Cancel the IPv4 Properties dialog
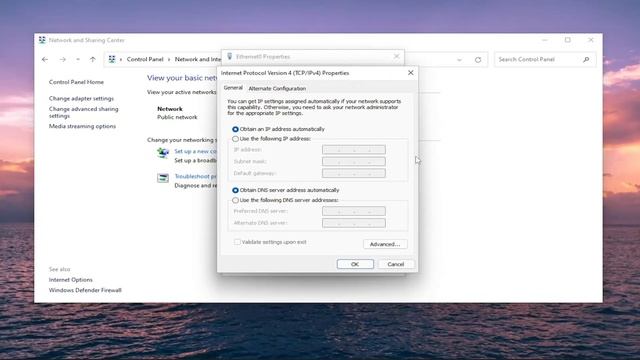Screen dimensions: 640x360 tap(396, 264)
